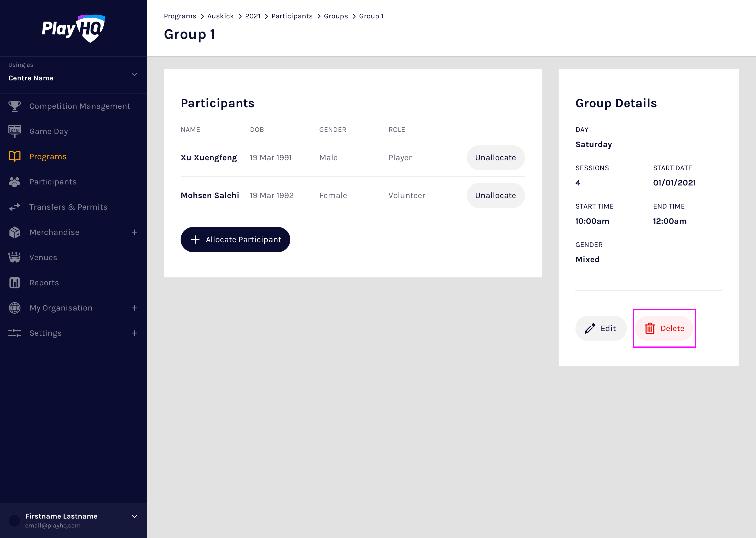Click the PlayHQ logo
756x538 pixels.
(73, 28)
